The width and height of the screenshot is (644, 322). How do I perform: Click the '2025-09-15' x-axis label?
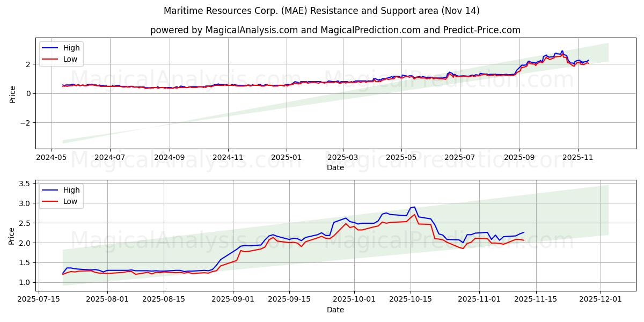pyautogui.click(x=290, y=301)
